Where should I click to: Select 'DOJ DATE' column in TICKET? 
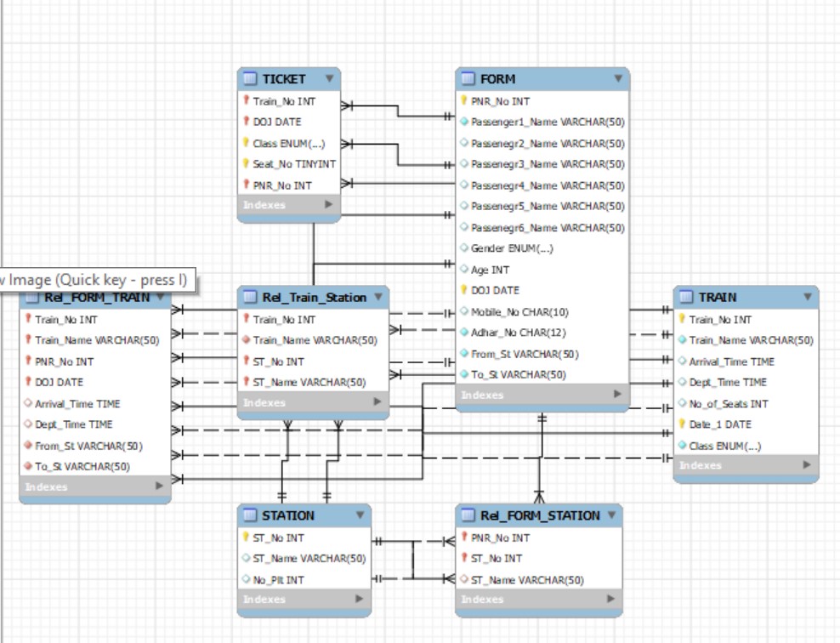[x=277, y=122]
